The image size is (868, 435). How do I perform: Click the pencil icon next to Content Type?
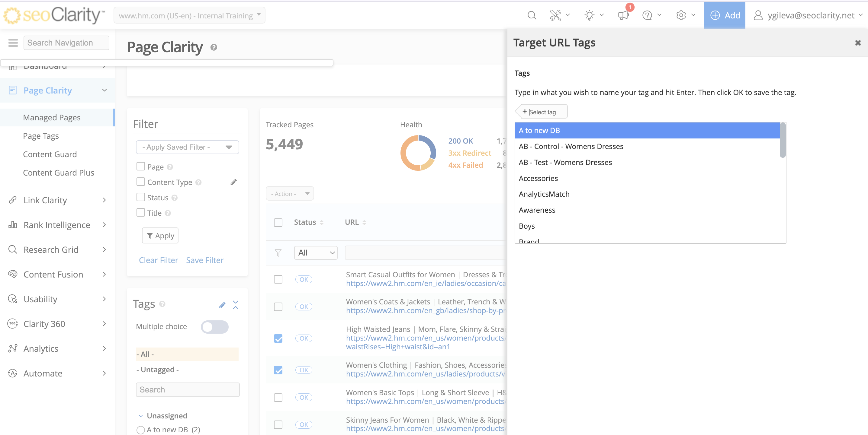click(x=233, y=182)
